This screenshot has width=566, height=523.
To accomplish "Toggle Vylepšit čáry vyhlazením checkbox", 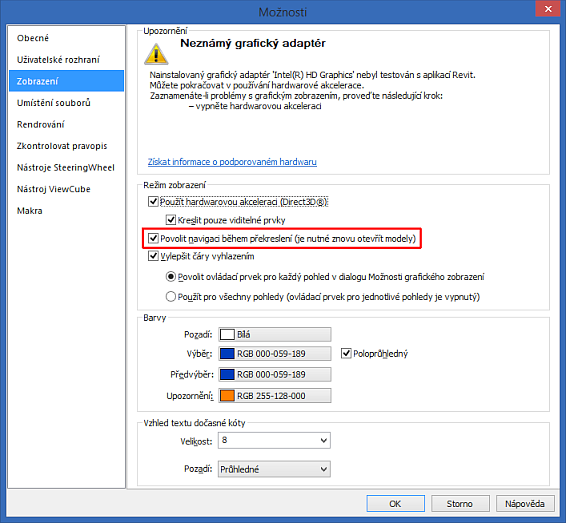I will point(153,256).
